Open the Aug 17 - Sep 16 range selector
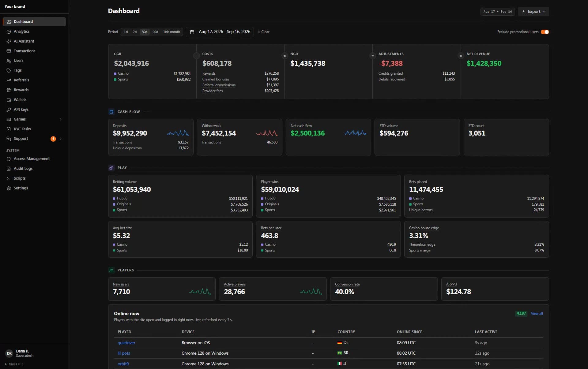Screen dimensions: 588x369 pyautogui.click(x=498, y=12)
